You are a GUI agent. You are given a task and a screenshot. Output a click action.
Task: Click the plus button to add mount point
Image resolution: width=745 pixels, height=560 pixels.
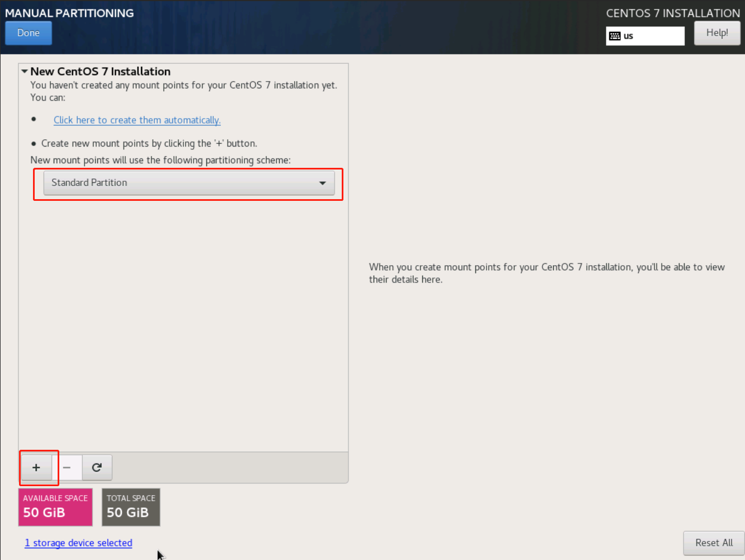(x=36, y=468)
